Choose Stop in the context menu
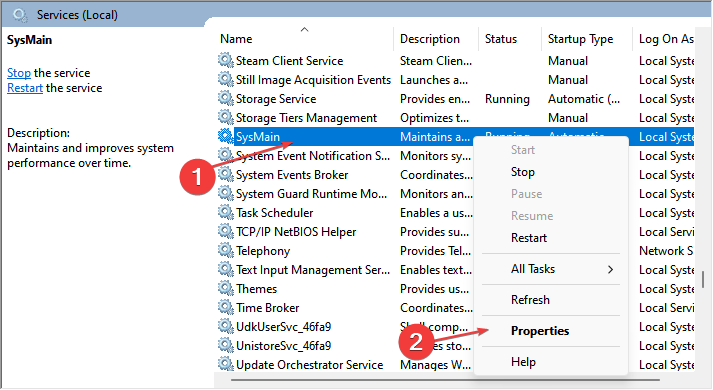Image resolution: width=713 pixels, height=390 pixels. click(x=522, y=172)
